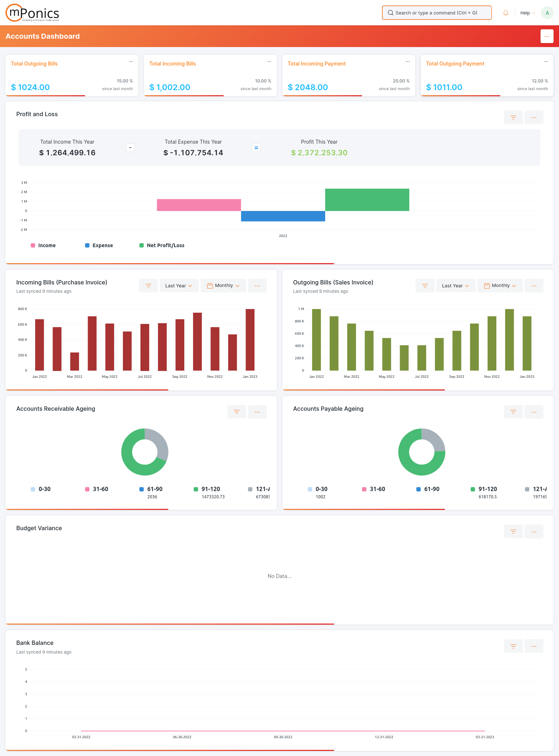Open Total Outgoing Bills card menu
This screenshot has width=559, height=756.
click(131, 62)
